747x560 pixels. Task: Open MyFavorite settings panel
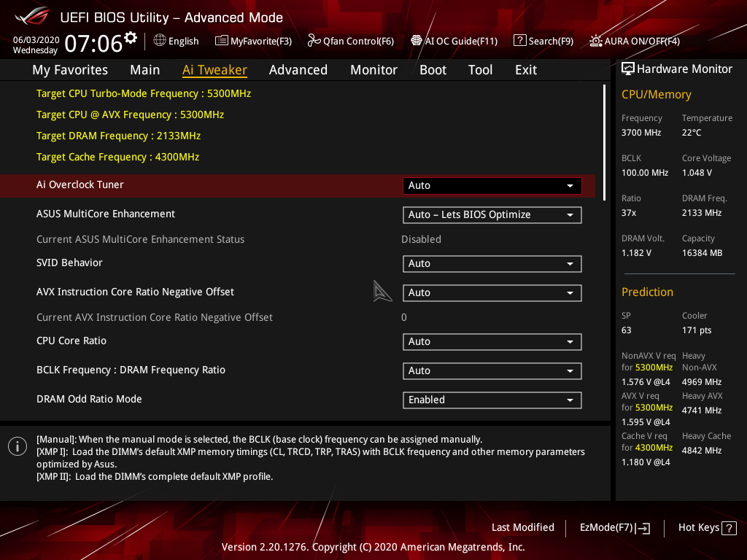coord(253,41)
